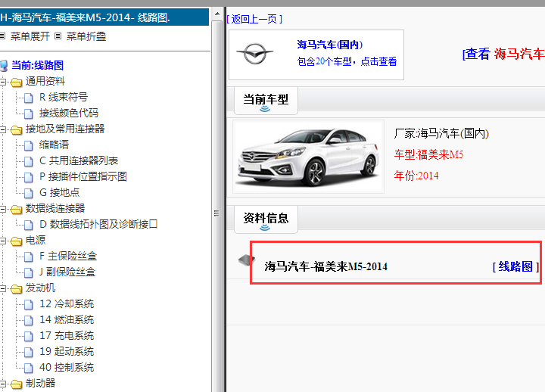Click the 车型:福美来M5 text
Viewport: 545px width, 392px height.
429,154
